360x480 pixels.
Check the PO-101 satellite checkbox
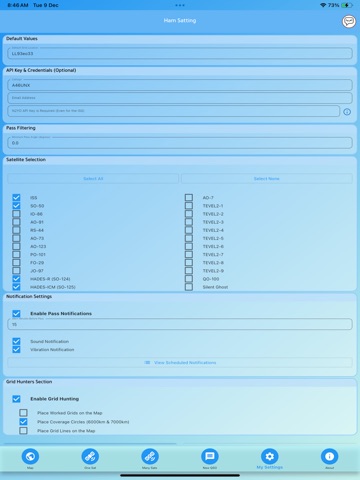16,254
